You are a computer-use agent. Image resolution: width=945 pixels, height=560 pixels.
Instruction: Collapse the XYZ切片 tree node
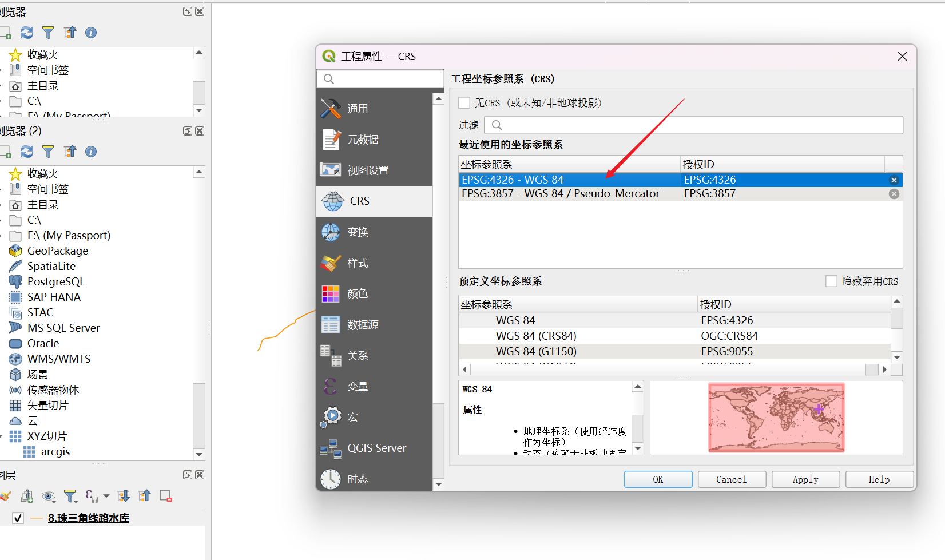coord(2,436)
